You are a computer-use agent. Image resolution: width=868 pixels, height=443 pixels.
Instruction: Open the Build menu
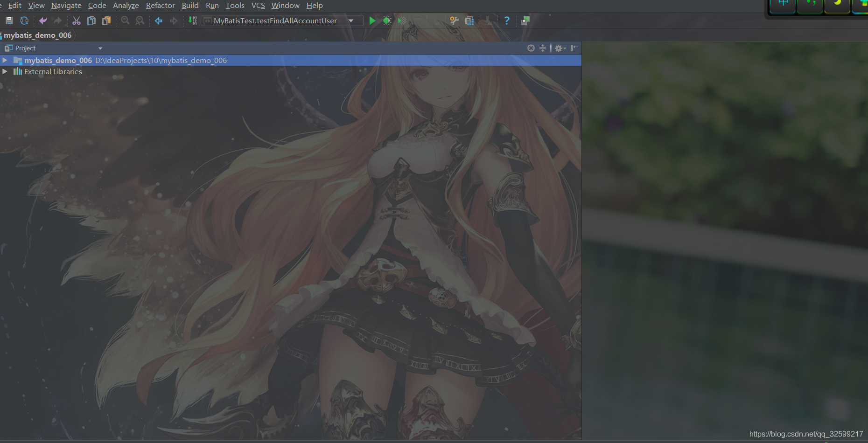(x=190, y=6)
